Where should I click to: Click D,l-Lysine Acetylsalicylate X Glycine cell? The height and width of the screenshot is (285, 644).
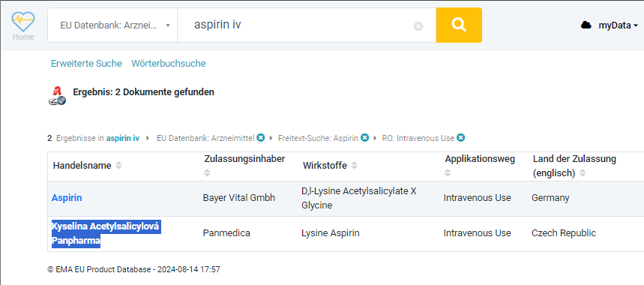[x=359, y=198]
